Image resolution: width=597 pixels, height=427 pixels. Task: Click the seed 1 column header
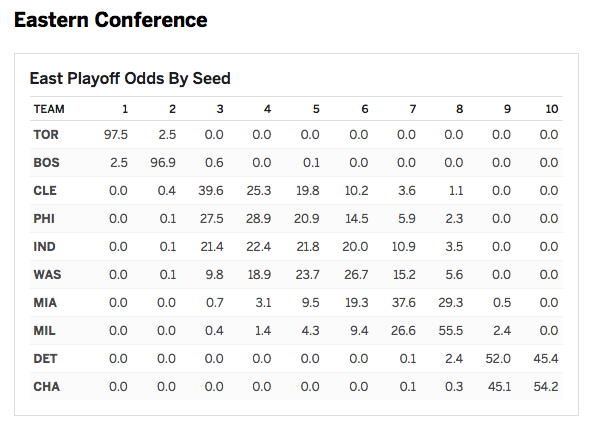[125, 109]
